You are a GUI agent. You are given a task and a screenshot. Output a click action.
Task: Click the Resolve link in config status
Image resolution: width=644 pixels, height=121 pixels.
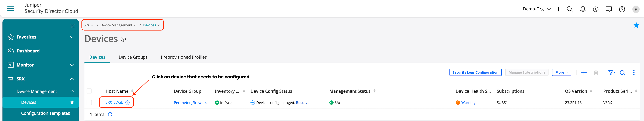303,103
